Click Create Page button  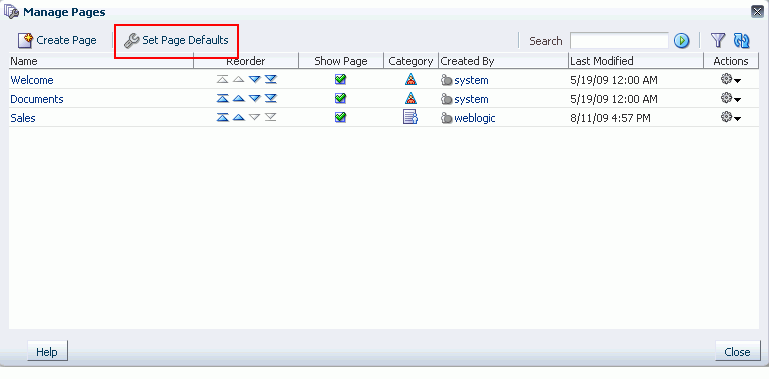tap(57, 40)
